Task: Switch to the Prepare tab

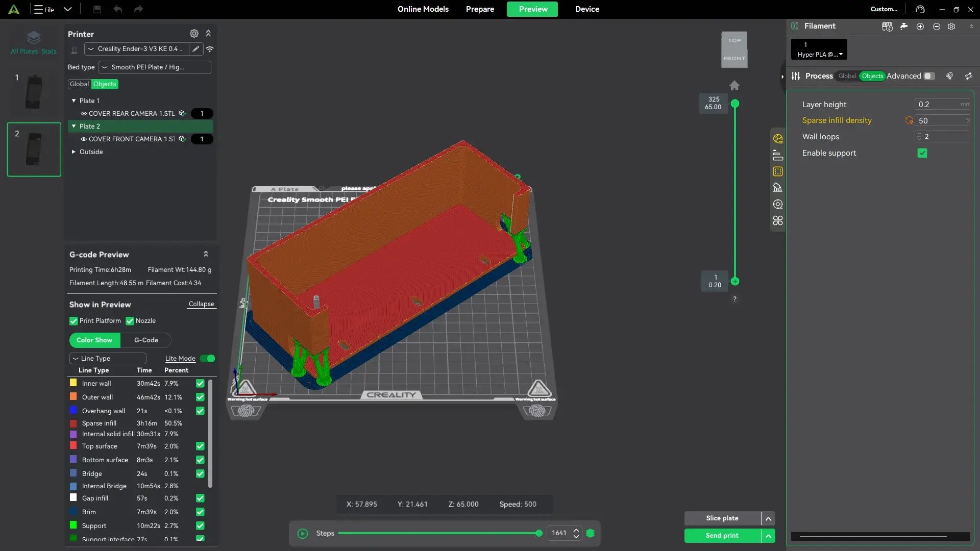Action: 480,9
